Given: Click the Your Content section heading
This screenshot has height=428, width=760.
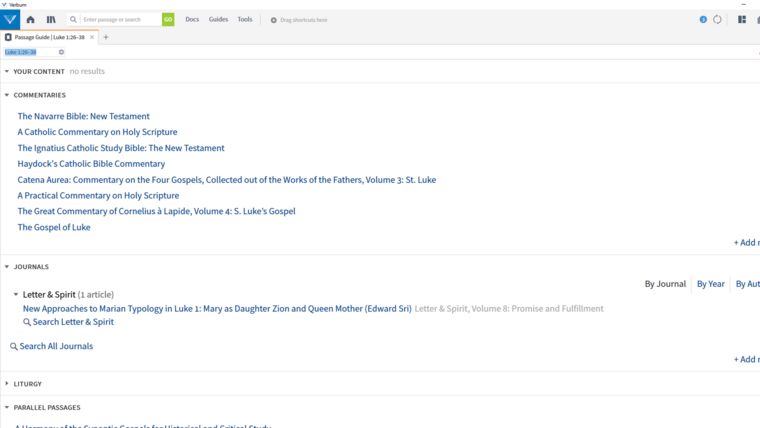Looking at the screenshot, I should click(x=39, y=71).
